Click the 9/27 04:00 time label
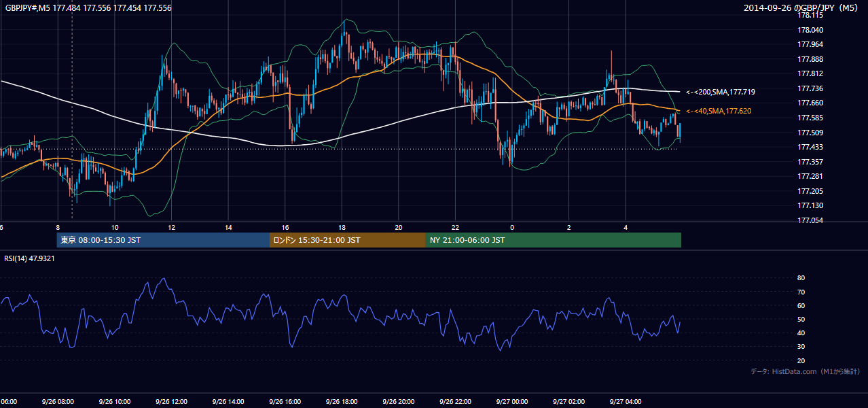 point(626,402)
